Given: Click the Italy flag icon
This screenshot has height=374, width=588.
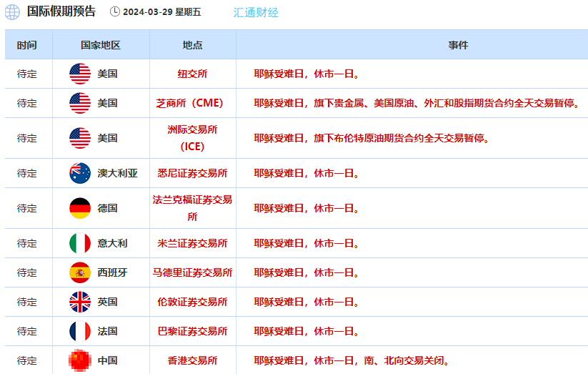Looking at the screenshot, I should (80, 243).
